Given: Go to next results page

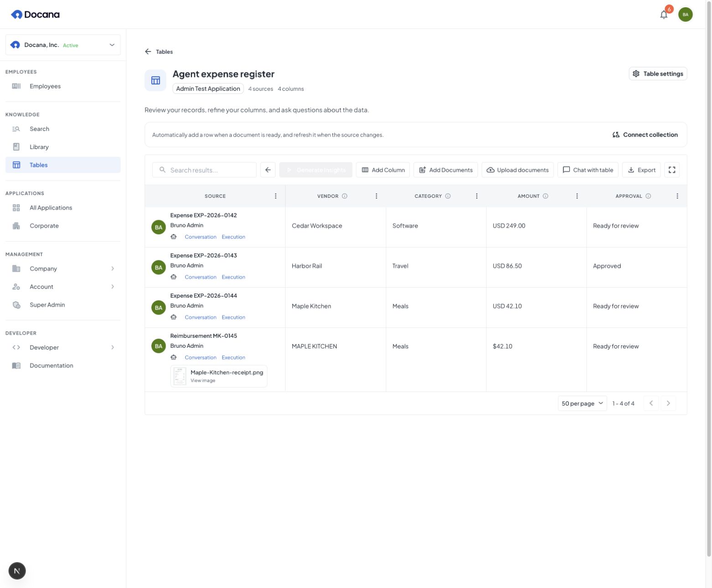Looking at the screenshot, I should pyautogui.click(x=668, y=403).
